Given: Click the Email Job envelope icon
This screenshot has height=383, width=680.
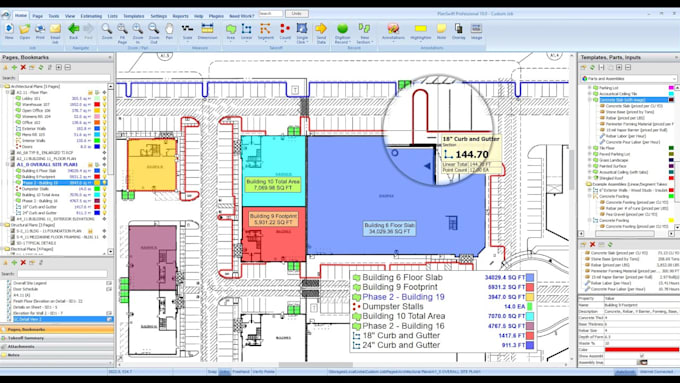Looking at the screenshot, I should point(55,29).
